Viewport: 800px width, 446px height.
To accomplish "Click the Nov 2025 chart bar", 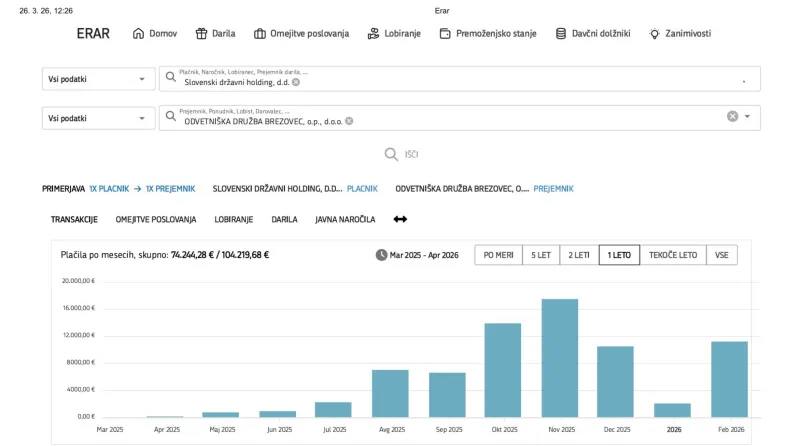I will [x=560, y=357].
